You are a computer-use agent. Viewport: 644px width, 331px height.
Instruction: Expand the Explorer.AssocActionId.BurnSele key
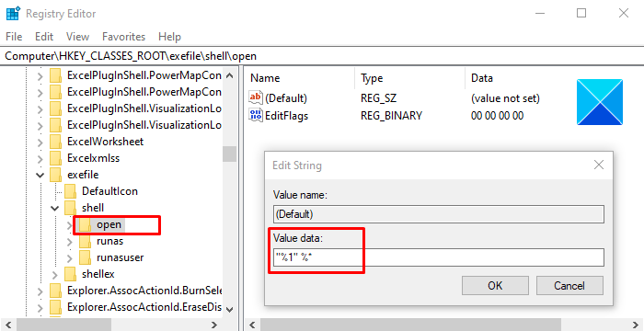point(40,291)
